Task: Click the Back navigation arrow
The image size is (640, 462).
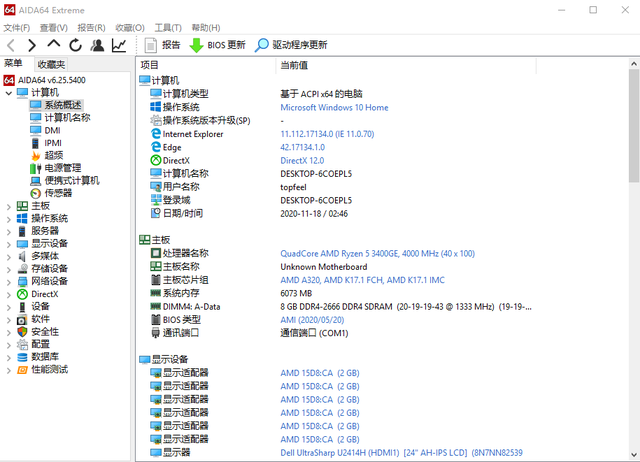Action: coord(11,45)
